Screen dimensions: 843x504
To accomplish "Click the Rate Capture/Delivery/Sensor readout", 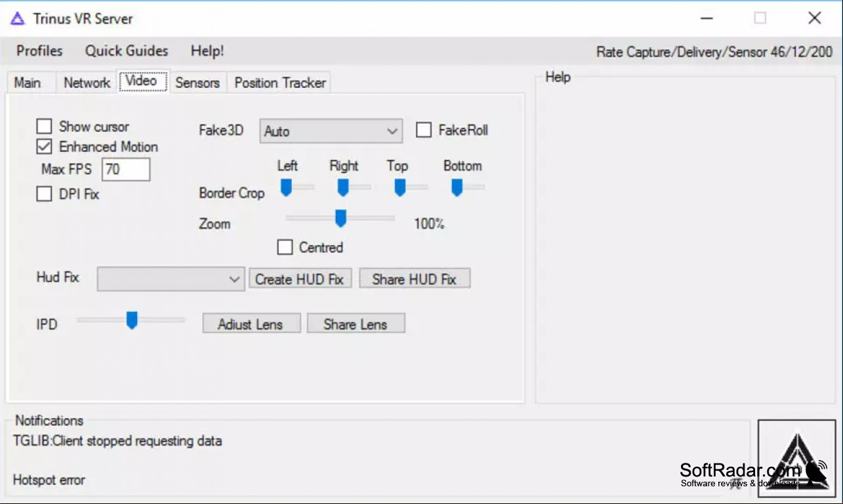I will coord(714,52).
